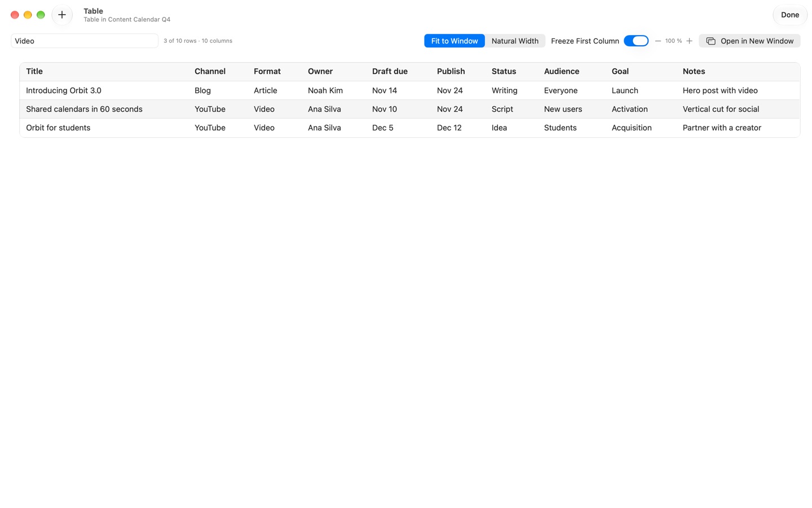The width and height of the screenshot is (812, 508).
Task: Click the Owner column header
Action: point(320,71)
